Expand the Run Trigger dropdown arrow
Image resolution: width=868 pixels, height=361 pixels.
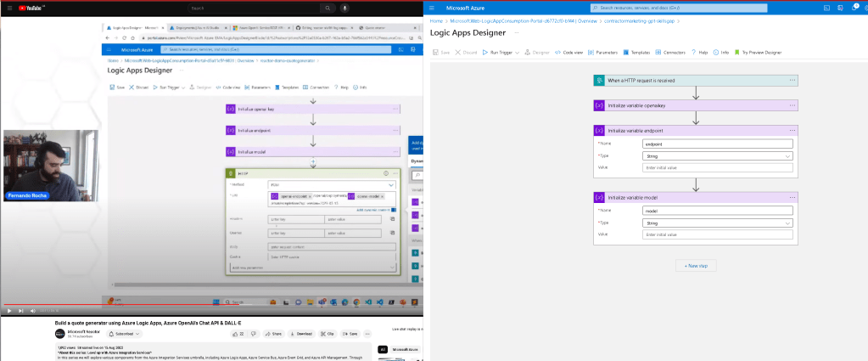click(x=517, y=53)
